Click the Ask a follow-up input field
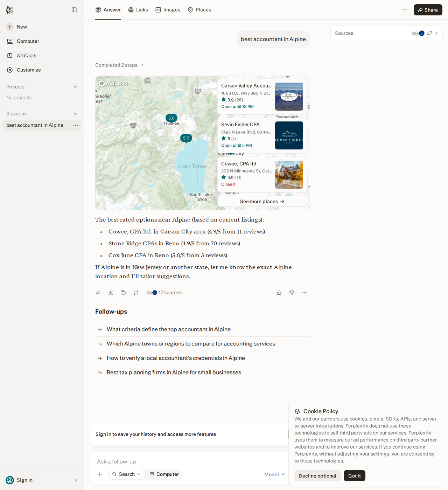This screenshot has width=448, height=490. pyautogui.click(x=189, y=462)
